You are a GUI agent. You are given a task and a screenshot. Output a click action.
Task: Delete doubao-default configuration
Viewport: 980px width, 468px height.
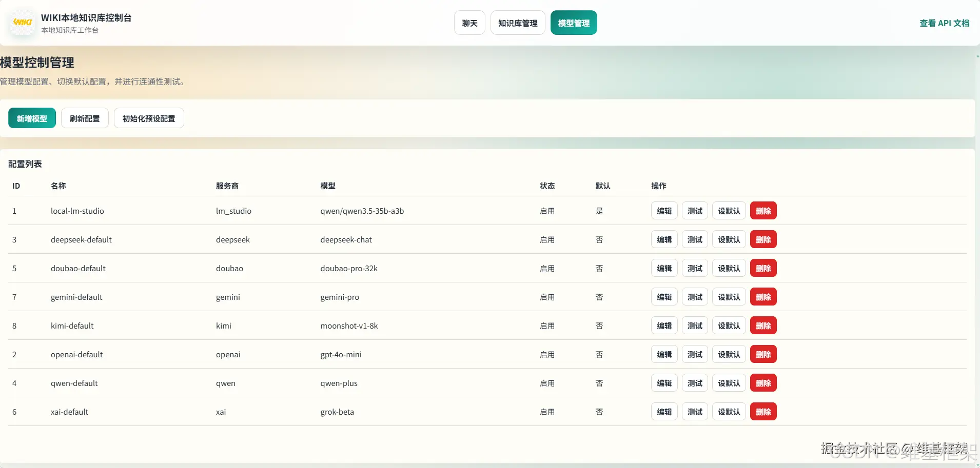(763, 268)
